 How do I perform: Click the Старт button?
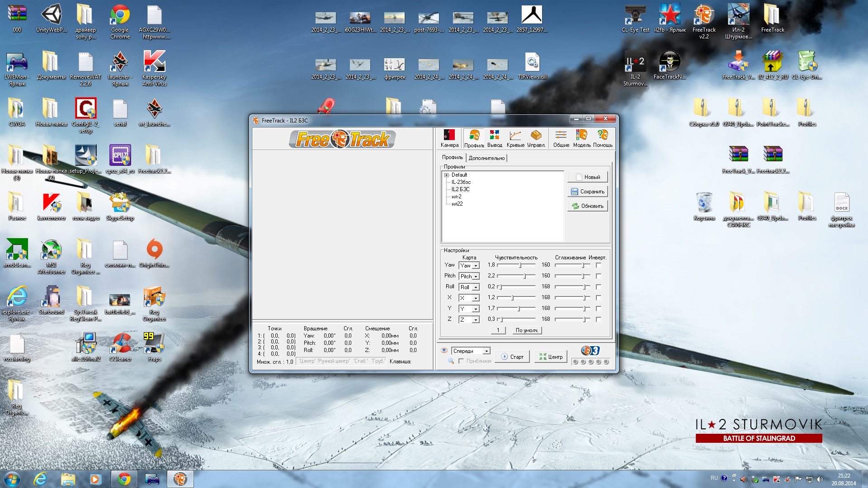click(x=512, y=357)
